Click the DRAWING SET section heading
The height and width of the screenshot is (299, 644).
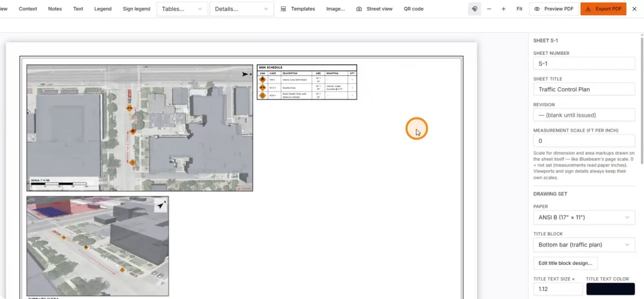[550, 194]
